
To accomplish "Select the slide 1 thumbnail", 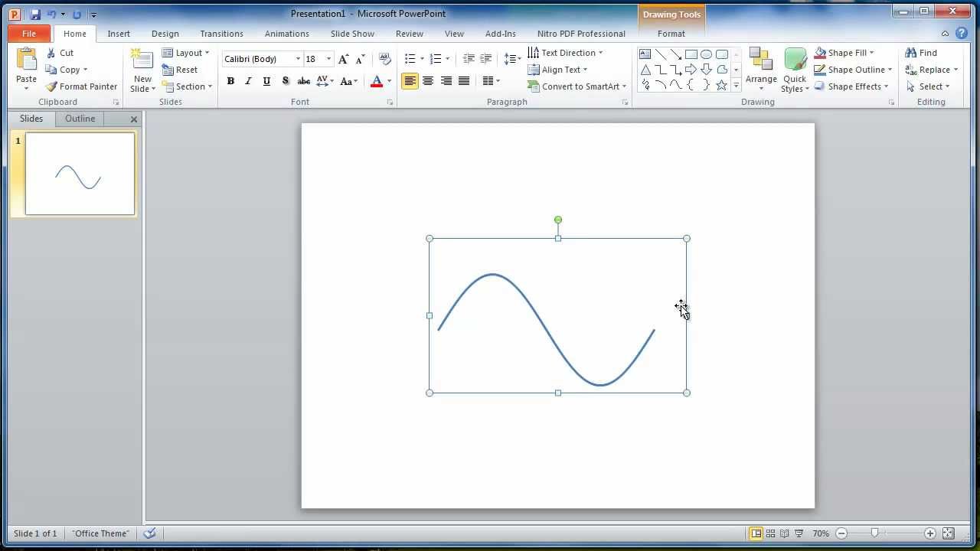I will pyautogui.click(x=80, y=174).
